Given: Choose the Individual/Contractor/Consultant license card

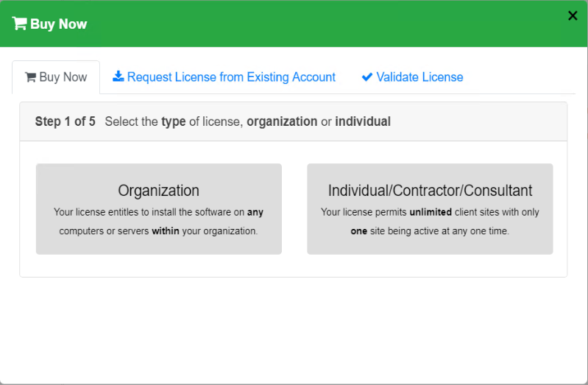Looking at the screenshot, I should pyautogui.click(x=430, y=209).
